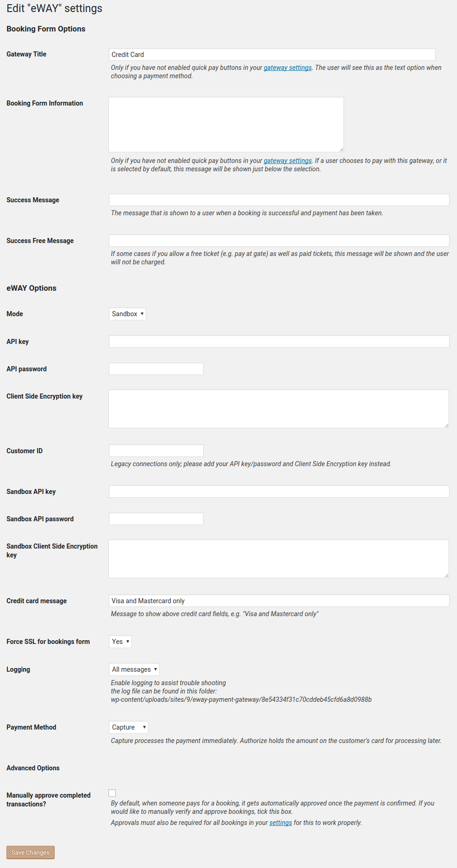This screenshot has height=868, width=457.
Task: Click the Customer ID input field
Action: point(156,451)
